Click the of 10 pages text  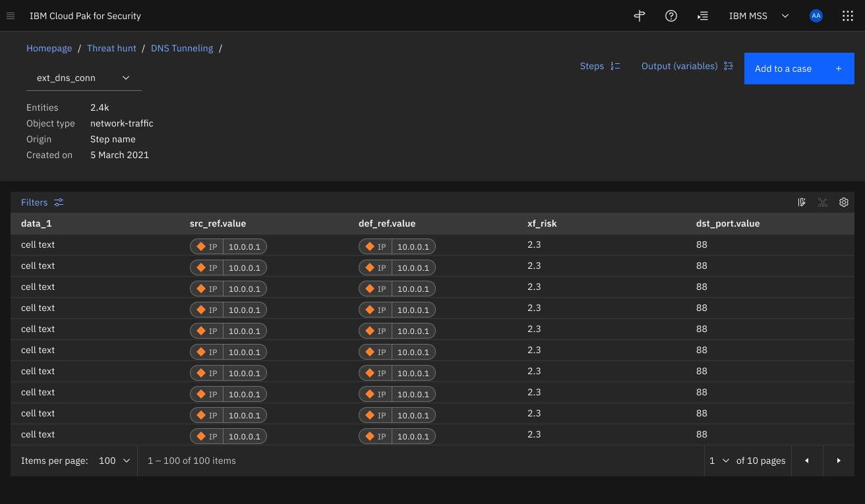pos(761,461)
